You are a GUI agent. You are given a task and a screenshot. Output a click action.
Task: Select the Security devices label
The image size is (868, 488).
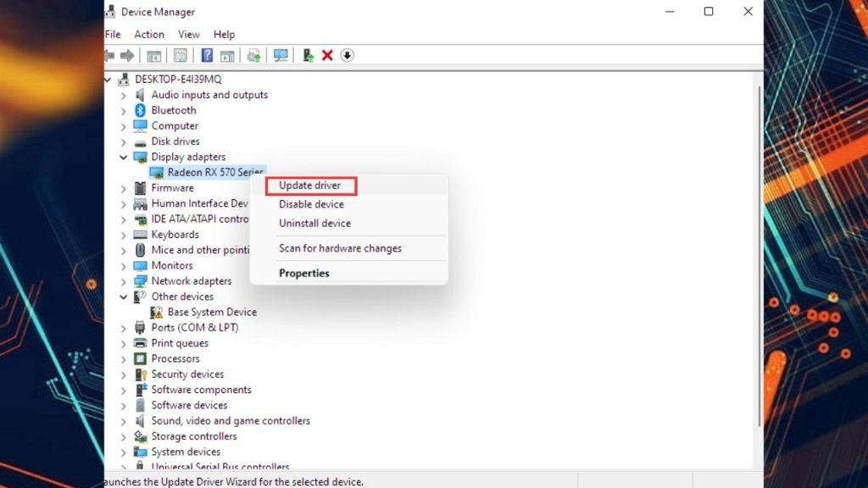coord(187,374)
